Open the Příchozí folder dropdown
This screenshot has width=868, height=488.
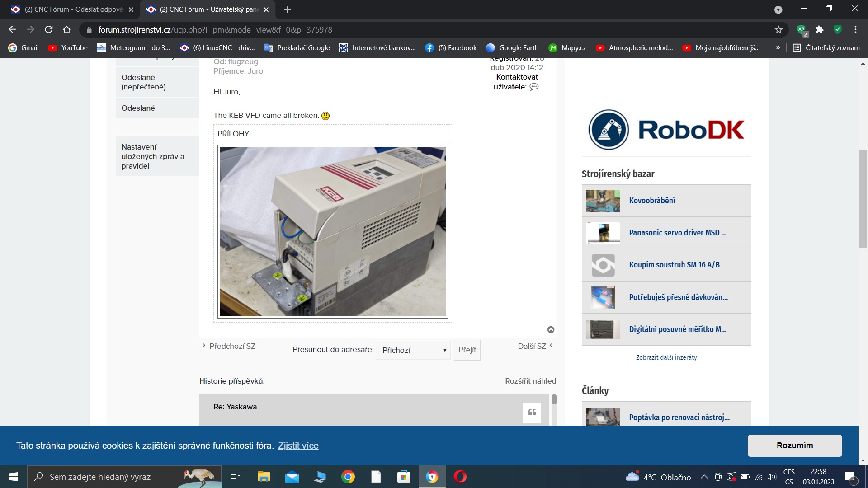pyautogui.click(x=413, y=350)
